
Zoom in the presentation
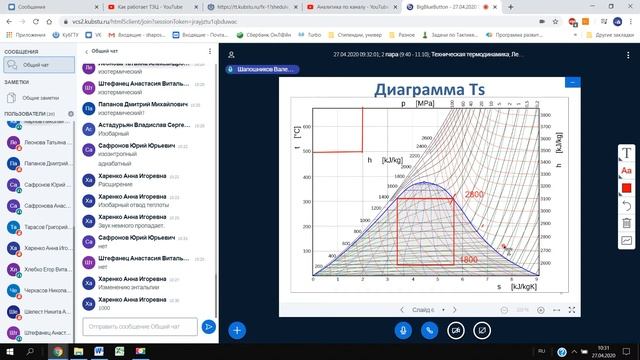(x=541, y=310)
